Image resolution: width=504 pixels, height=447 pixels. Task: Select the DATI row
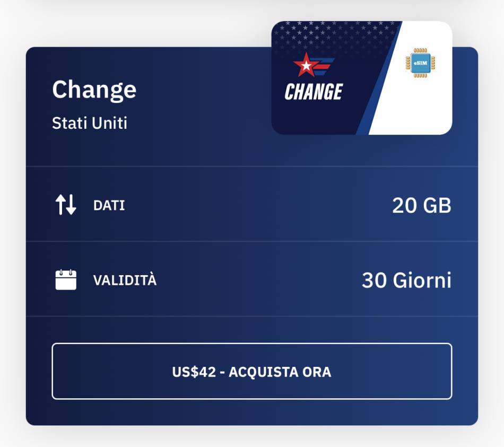(251, 204)
